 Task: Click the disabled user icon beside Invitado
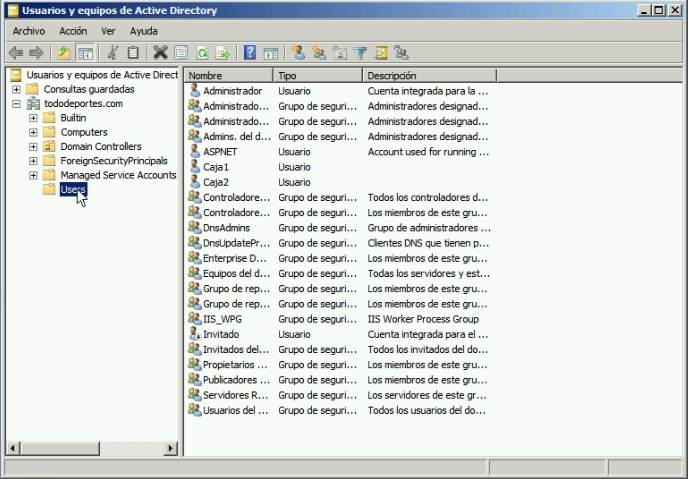point(195,334)
